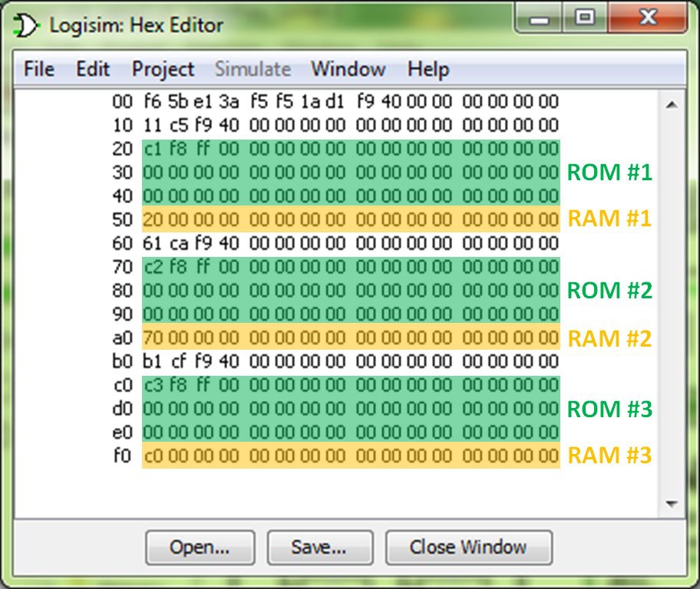700x589 pixels.
Task: Click the address label d0
Action: click(x=122, y=409)
